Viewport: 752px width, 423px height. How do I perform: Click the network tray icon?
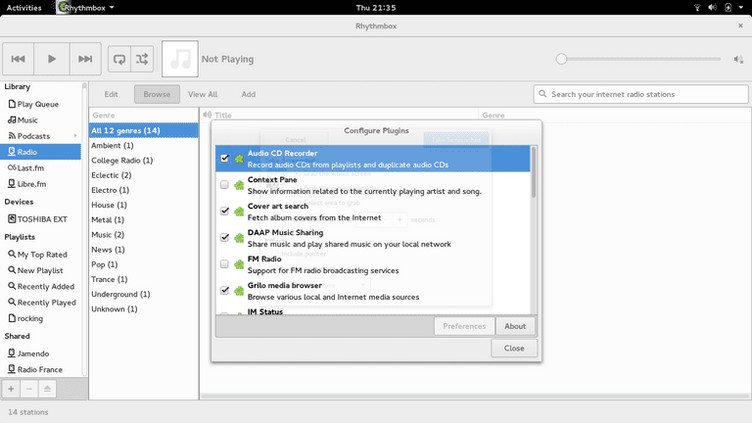[x=697, y=8]
